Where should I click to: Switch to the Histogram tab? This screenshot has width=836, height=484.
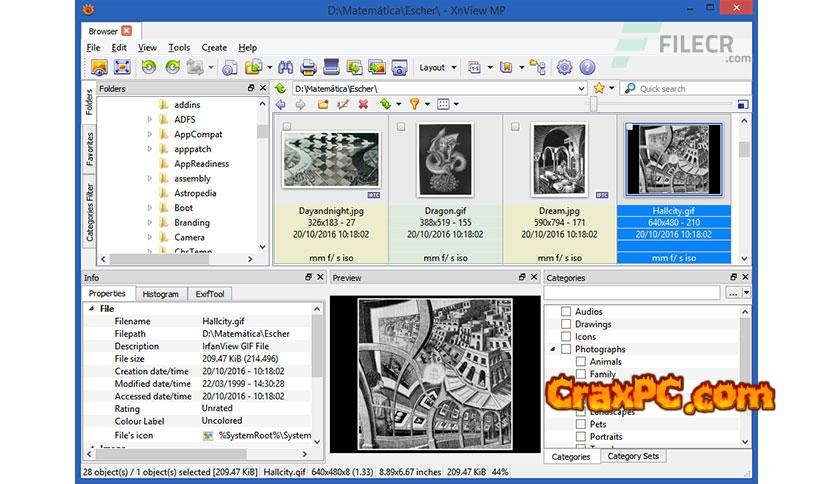[x=160, y=294]
